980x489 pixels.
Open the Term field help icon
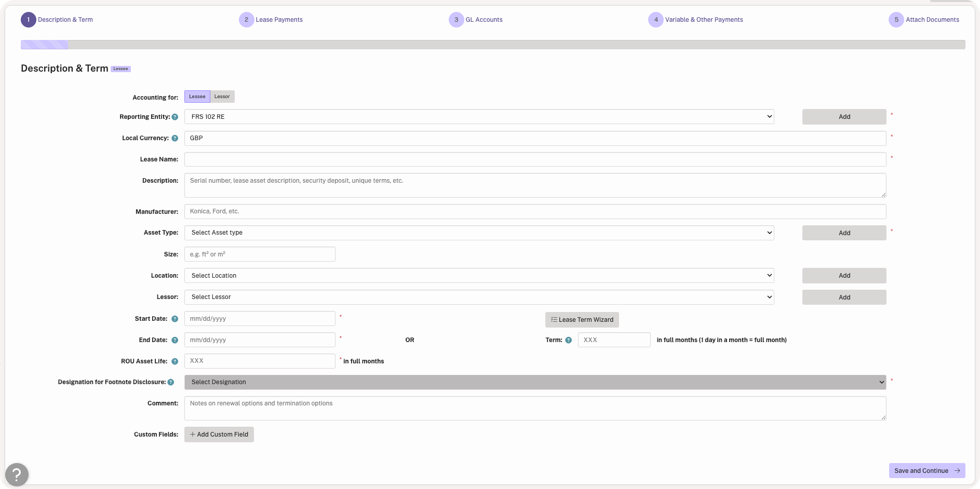[569, 340]
